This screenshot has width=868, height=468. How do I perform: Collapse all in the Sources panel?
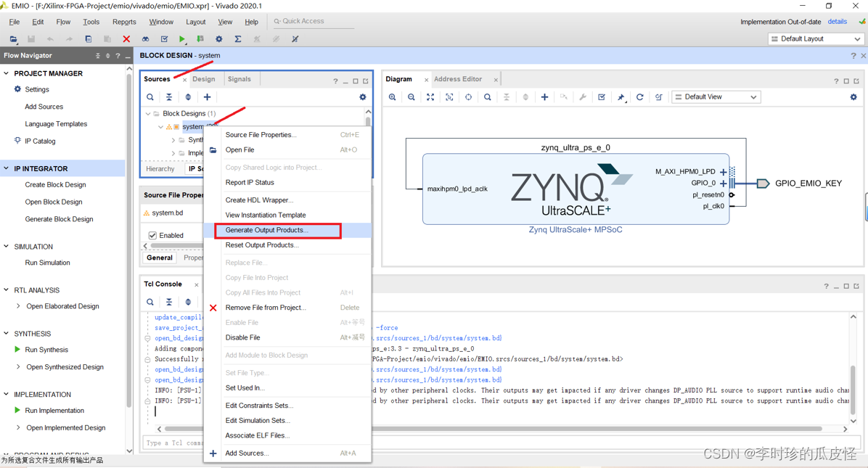point(169,97)
